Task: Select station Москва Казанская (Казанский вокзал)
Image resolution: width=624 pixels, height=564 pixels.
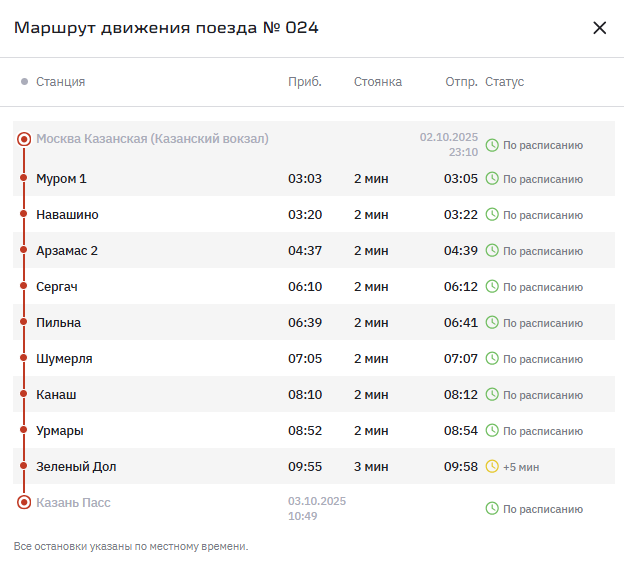Action: click(152, 139)
